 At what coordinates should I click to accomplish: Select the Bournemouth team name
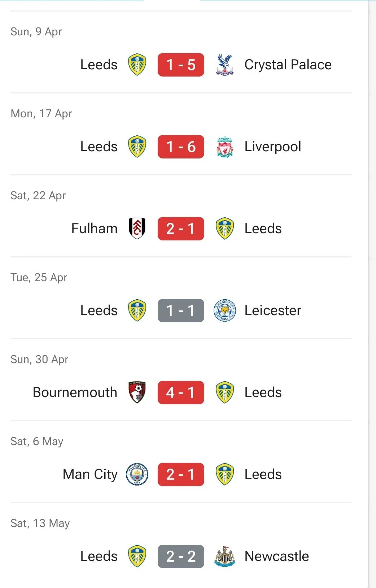coord(75,392)
